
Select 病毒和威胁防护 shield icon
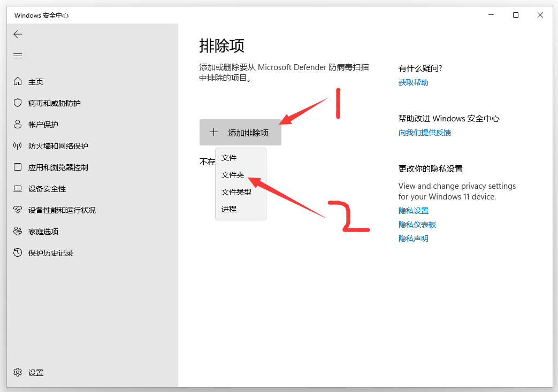tap(48, 103)
